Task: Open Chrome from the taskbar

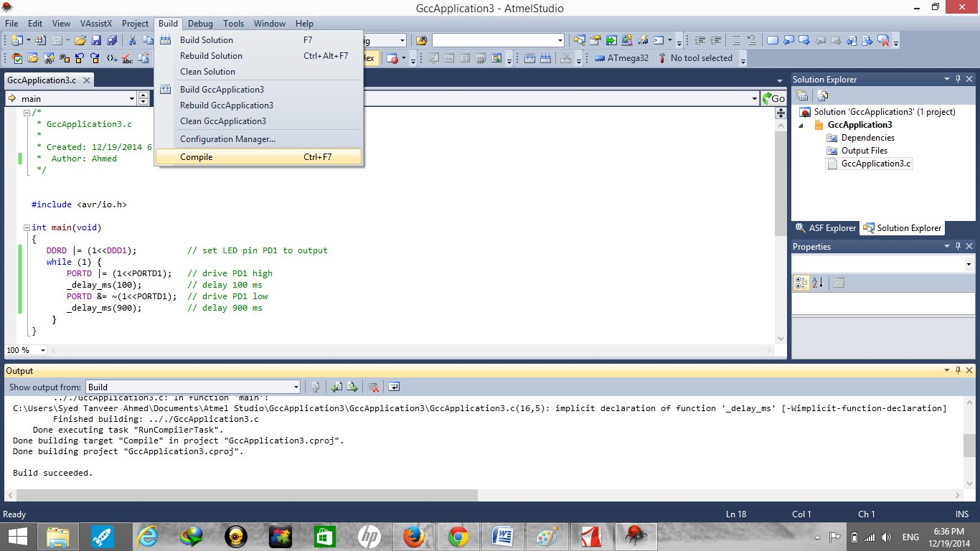Action: (458, 536)
